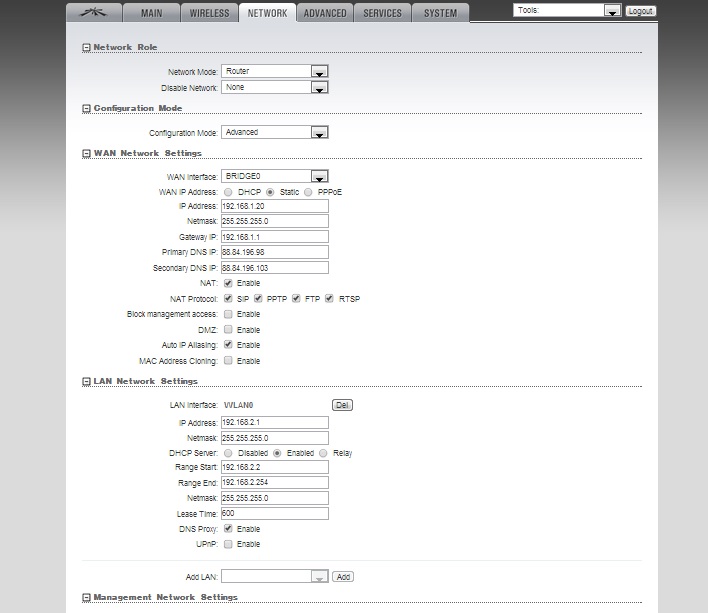This screenshot has height=613, width=708.
Task: Toggle the PPTP NAT protocol checkbox
Action: pyautogui.click(x=258, y=298)
